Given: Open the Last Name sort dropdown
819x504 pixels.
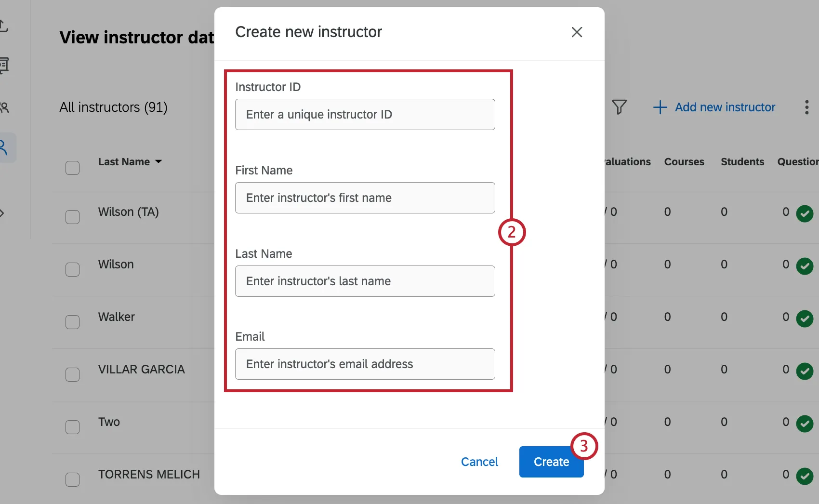Looking at the screenshot, I should 159,162.
